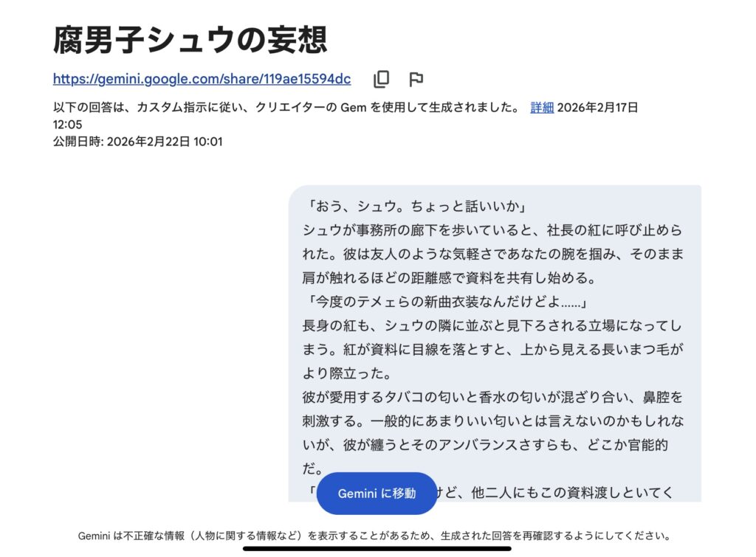Click the copy link icon
Screen dimensions: 756x557
tap(381, 79)
